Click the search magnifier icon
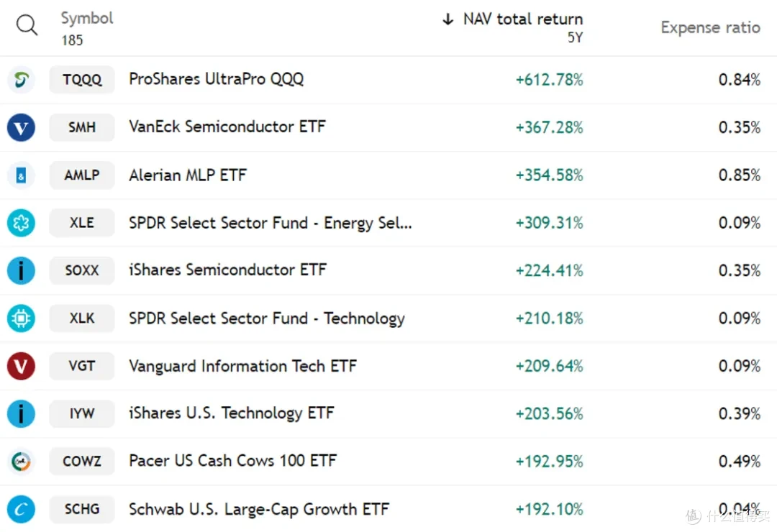The image size is (777, 532). (27, 27)
